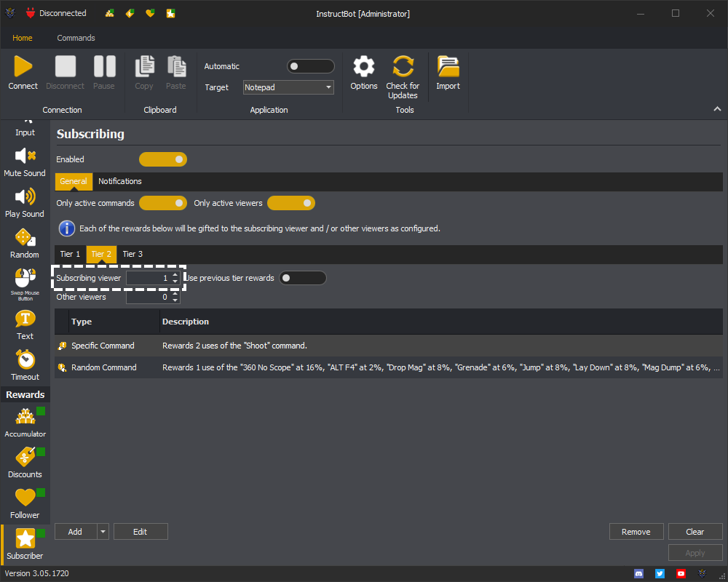Increase Other viewers value
The width and height of the screenshot is (728, 582).
[x=175, y=294]
